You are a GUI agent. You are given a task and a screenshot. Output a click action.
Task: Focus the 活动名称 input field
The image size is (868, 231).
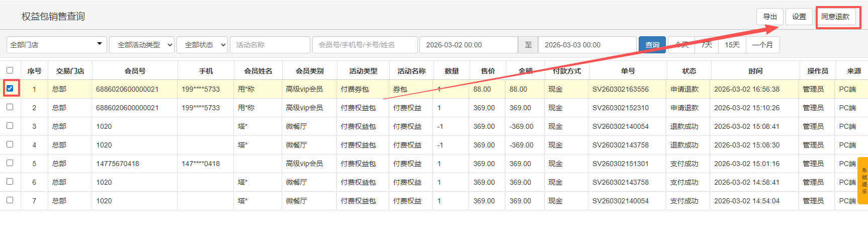(270, 45)
